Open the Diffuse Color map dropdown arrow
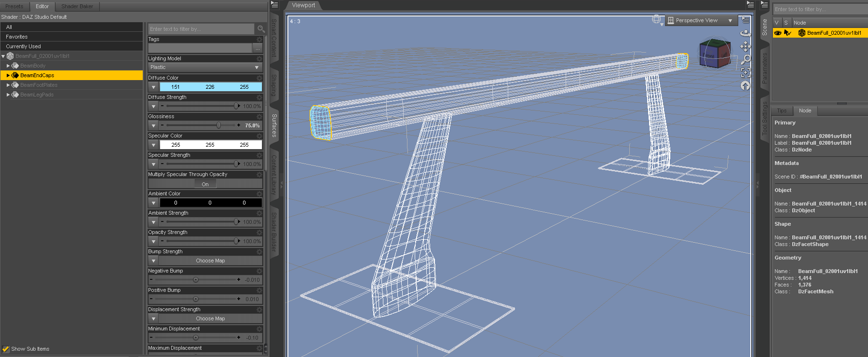The height and width of the screenshot is (357, 868). click(x=153, y=87)
